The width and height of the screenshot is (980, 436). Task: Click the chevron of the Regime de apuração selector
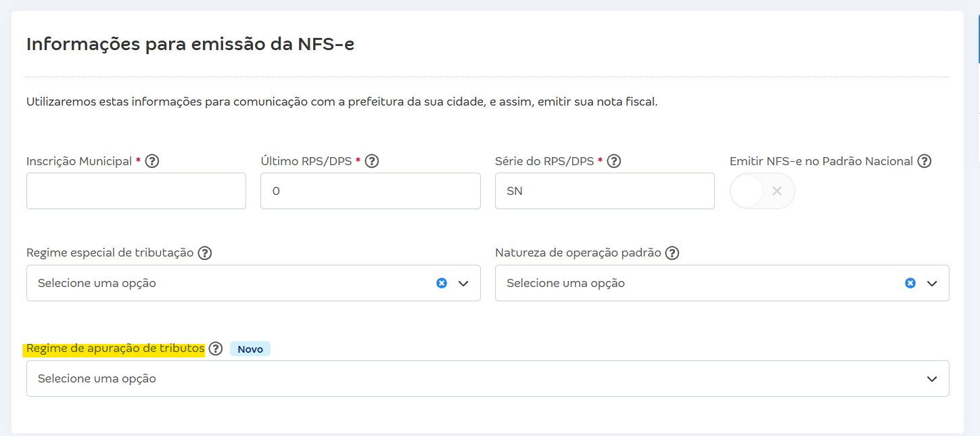932,378
